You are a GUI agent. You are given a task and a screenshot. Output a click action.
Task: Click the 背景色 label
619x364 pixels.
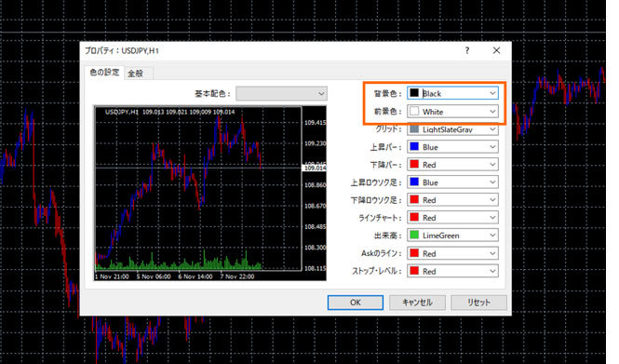[387, 94]
